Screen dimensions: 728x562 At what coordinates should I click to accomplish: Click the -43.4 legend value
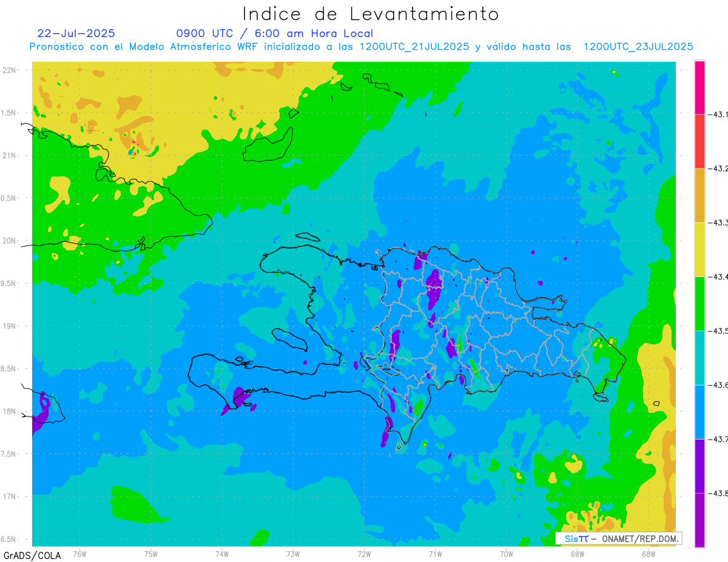coord(719,276)
